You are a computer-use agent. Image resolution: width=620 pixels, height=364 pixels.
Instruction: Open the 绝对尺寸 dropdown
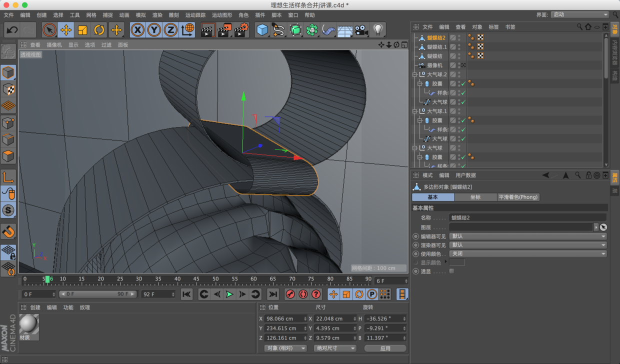pos(334,348)
